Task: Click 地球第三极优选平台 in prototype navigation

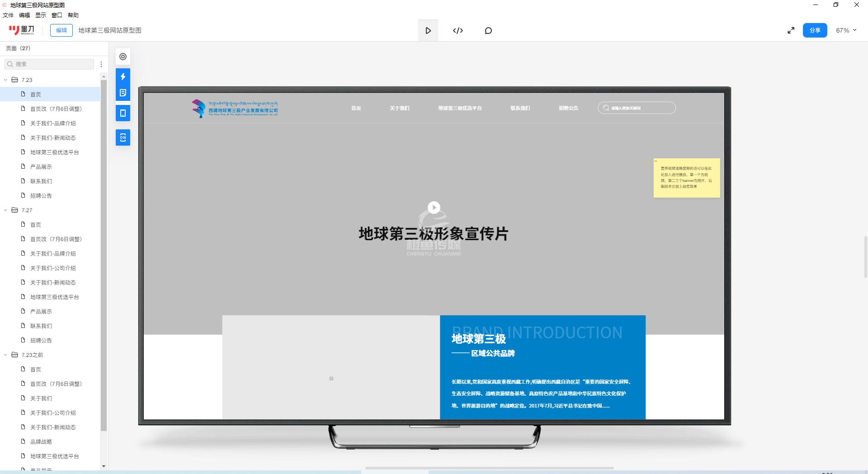Action: pos(460,108)
